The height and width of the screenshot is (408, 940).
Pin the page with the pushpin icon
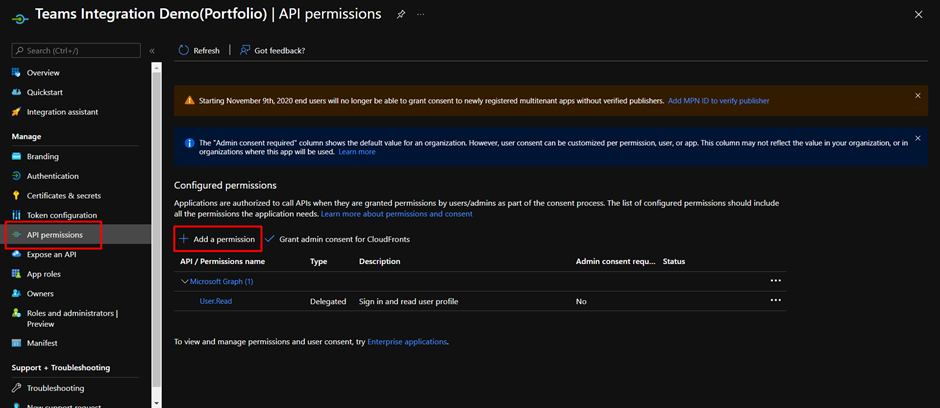(x=400, y=14)
